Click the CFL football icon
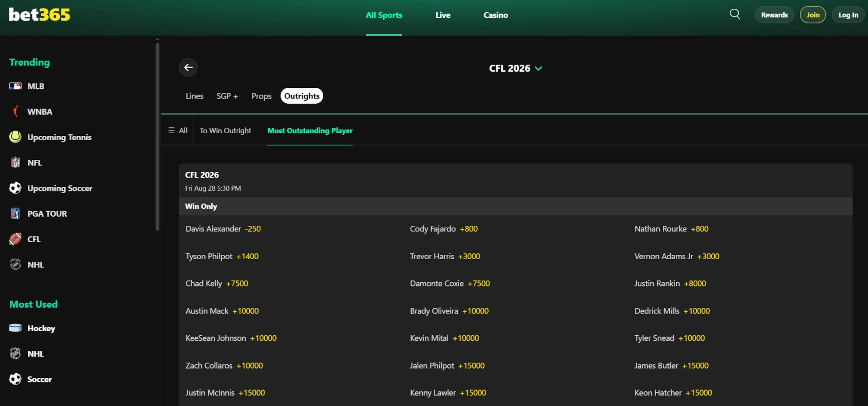This screenshot has width=868, height=406. (15, 239)
